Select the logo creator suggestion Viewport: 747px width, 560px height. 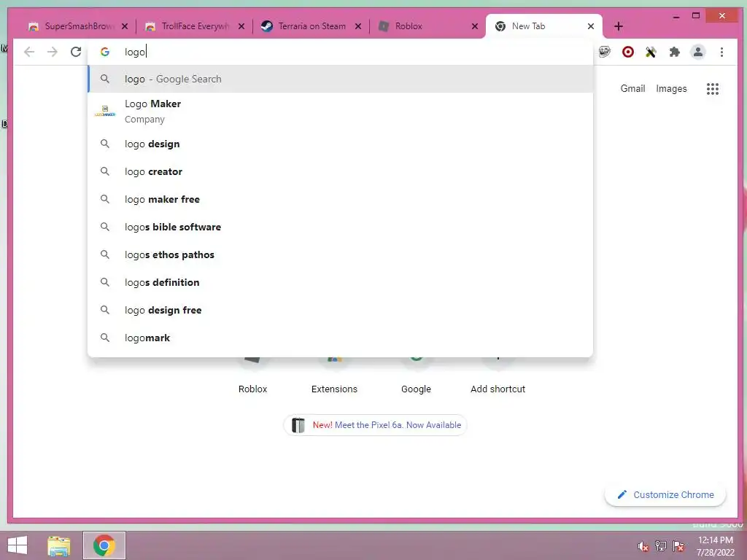(340, 171)
